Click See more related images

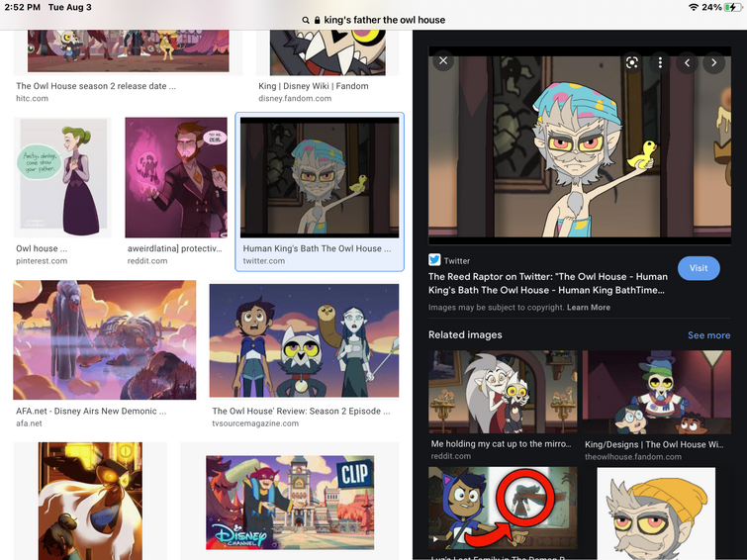click(x=708, y=335)
